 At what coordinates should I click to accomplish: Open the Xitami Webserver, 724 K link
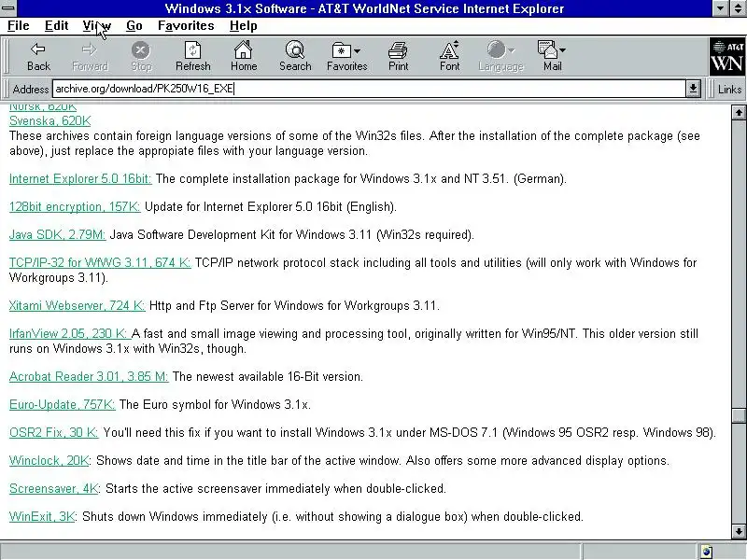(78, 305)
